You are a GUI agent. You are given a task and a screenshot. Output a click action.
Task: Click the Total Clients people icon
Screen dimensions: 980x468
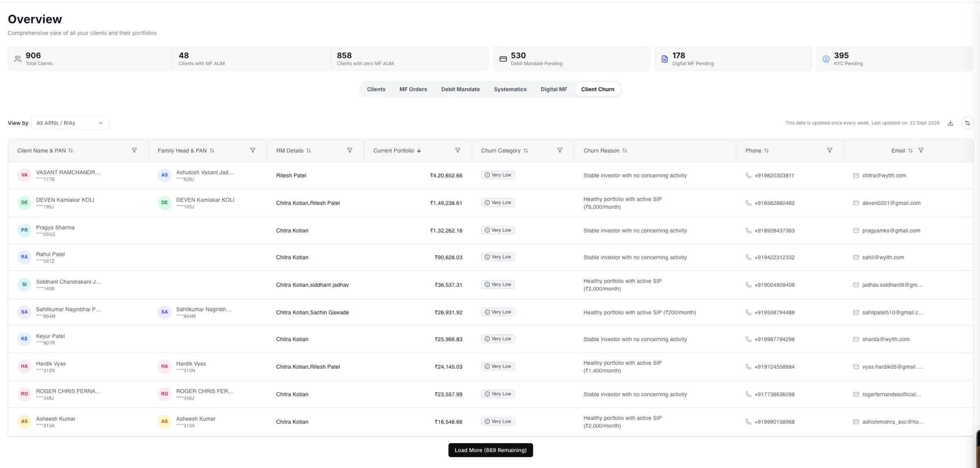[18, 59]
